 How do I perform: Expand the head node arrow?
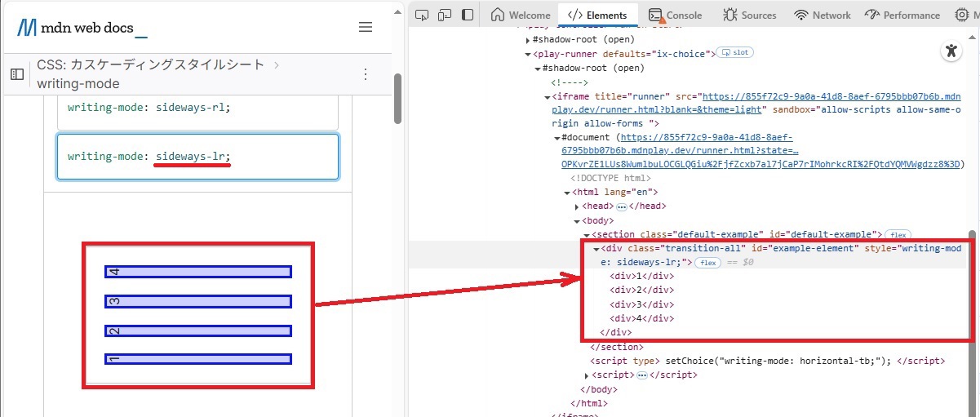pyautogui.click(x=577, y=206)
